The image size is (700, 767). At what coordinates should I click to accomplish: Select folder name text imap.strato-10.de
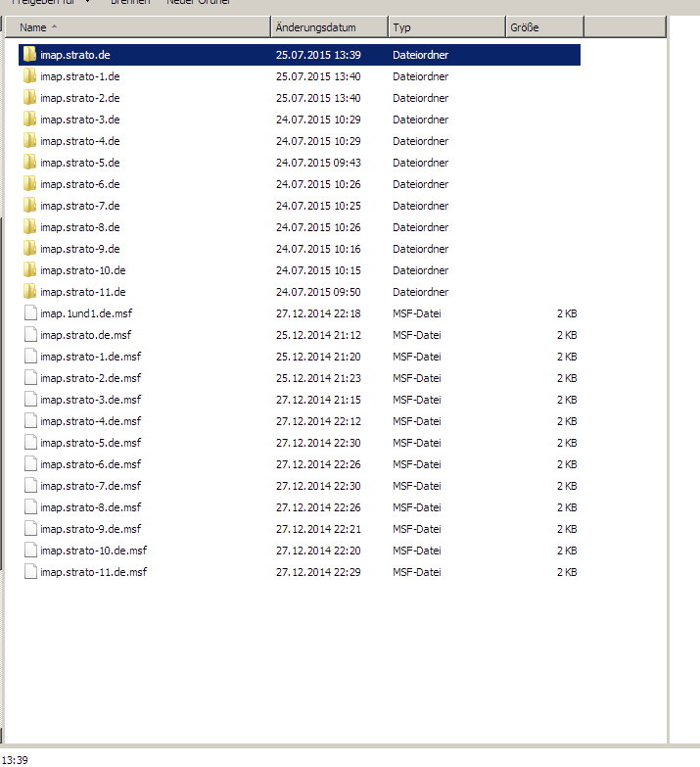click(x=82, y=270)
